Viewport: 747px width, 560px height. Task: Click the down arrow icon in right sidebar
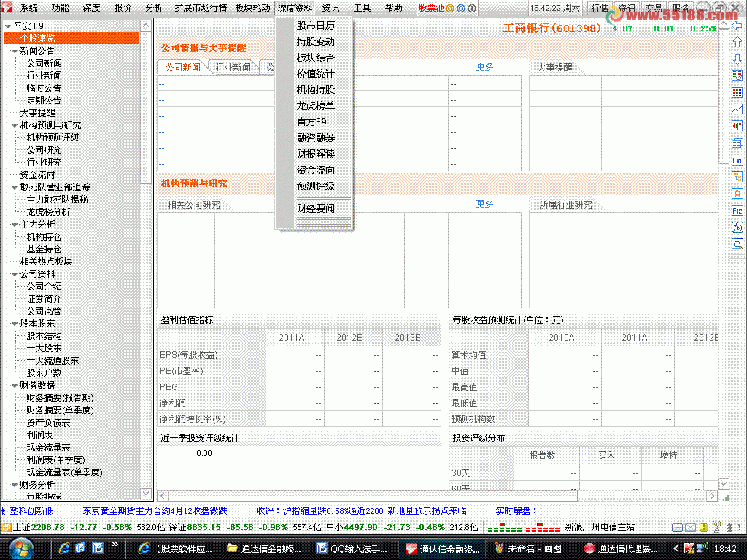pyautogui.click(x=737, y=59)
